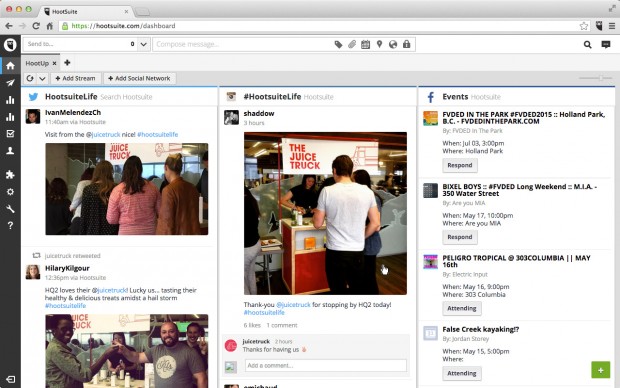
Task: Open browser home page icon
Action: coord(50,26)
